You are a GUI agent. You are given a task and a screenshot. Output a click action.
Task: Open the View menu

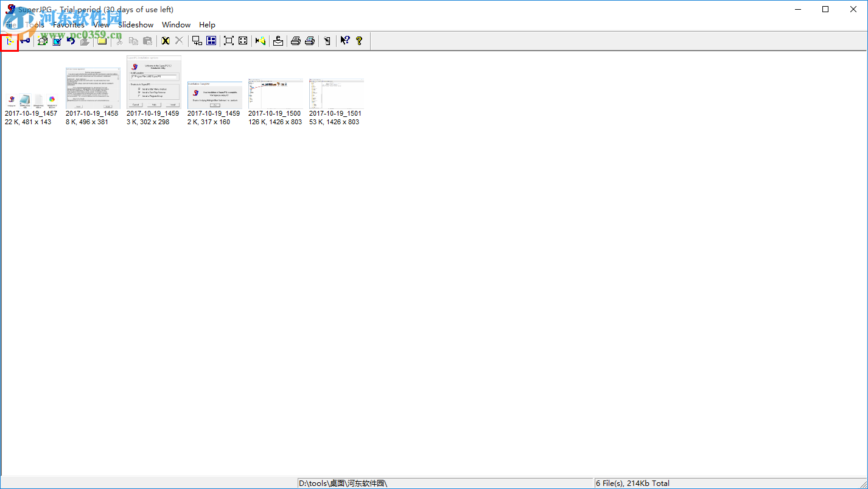pyautogui.click(x=101, y=25)
